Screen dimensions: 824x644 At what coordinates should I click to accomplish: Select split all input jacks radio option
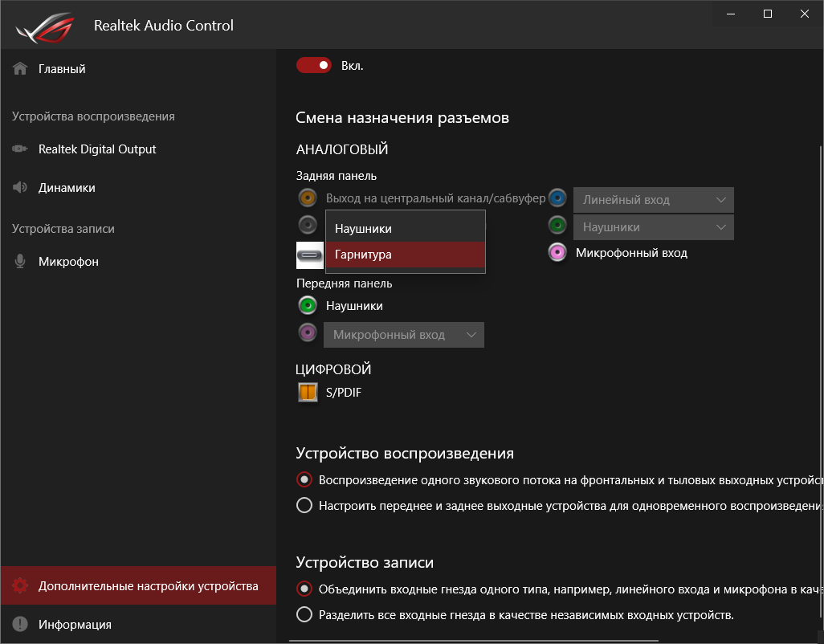[304, 615]
